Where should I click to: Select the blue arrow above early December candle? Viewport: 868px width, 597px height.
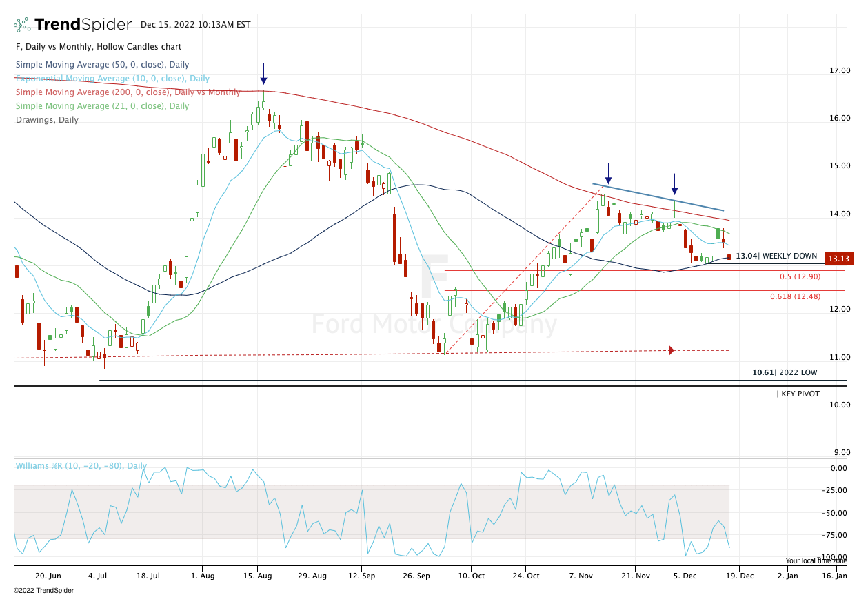pyautogui.click(x=674, y=184)
